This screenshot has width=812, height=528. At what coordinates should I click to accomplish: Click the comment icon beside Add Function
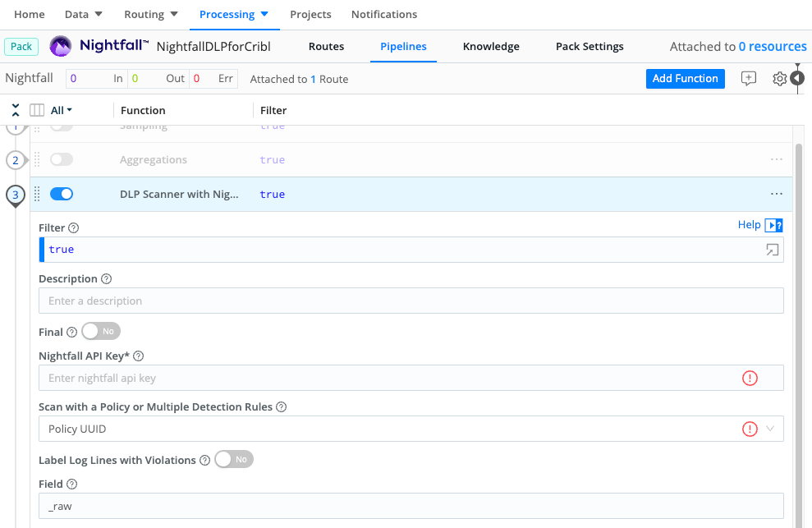(748, 79)
